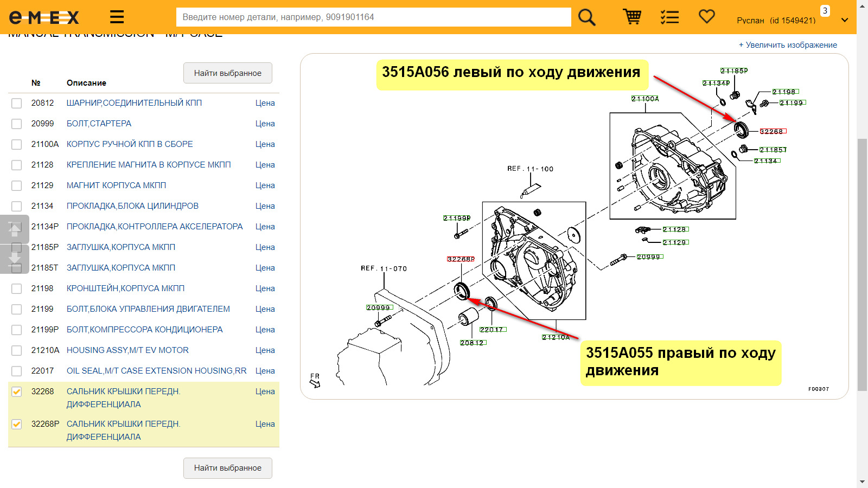Click the 21198 label in diagram
This screenshot has width=868, height=488.
785,92
